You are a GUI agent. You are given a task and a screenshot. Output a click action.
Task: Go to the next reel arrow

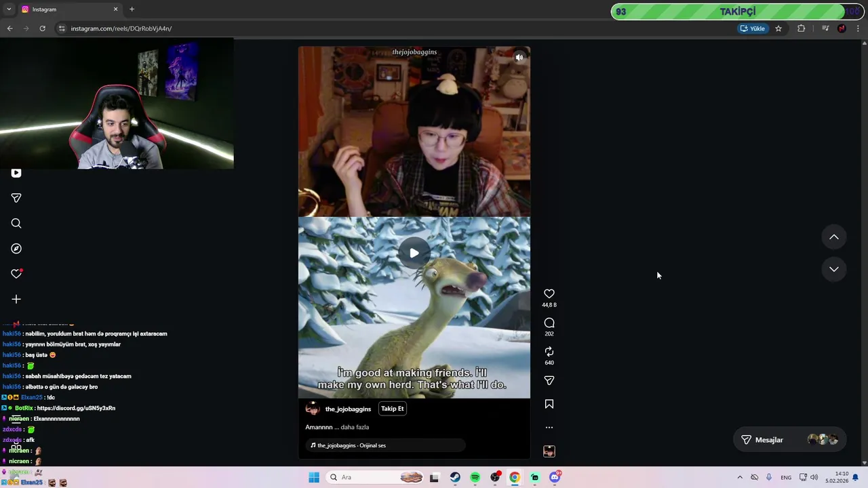[834, 269]
